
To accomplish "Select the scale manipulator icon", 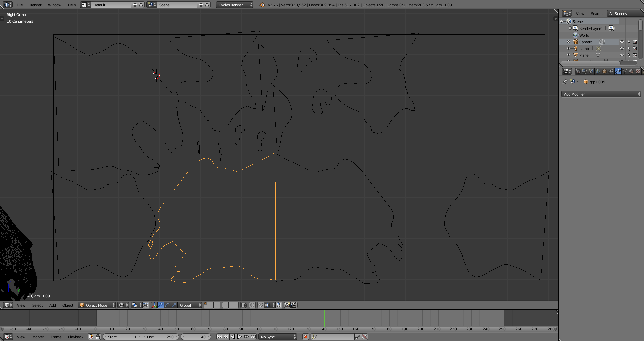I will click(x=174, y=305).
